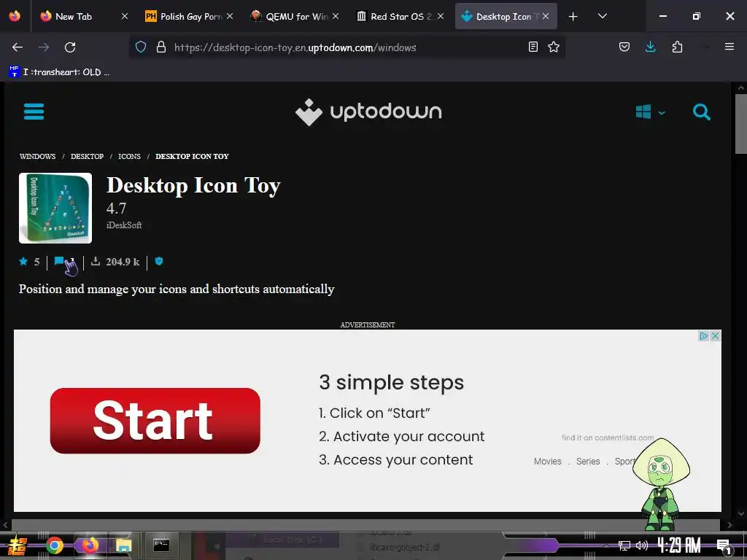The image size is (747, 560).
Task: Click the AdChoices triangle icon
Action: [x=704, y=336]
